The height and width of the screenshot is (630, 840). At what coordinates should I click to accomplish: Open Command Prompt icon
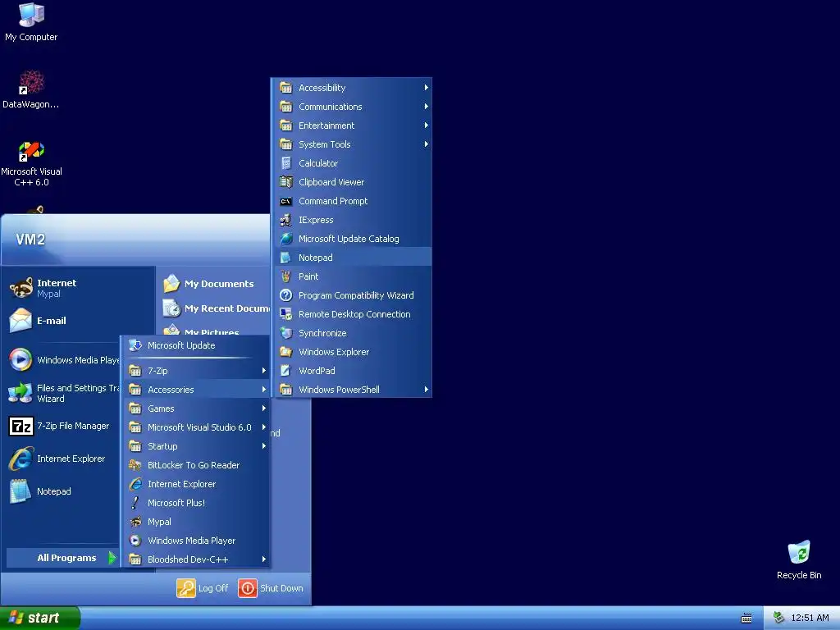point(286,202)
